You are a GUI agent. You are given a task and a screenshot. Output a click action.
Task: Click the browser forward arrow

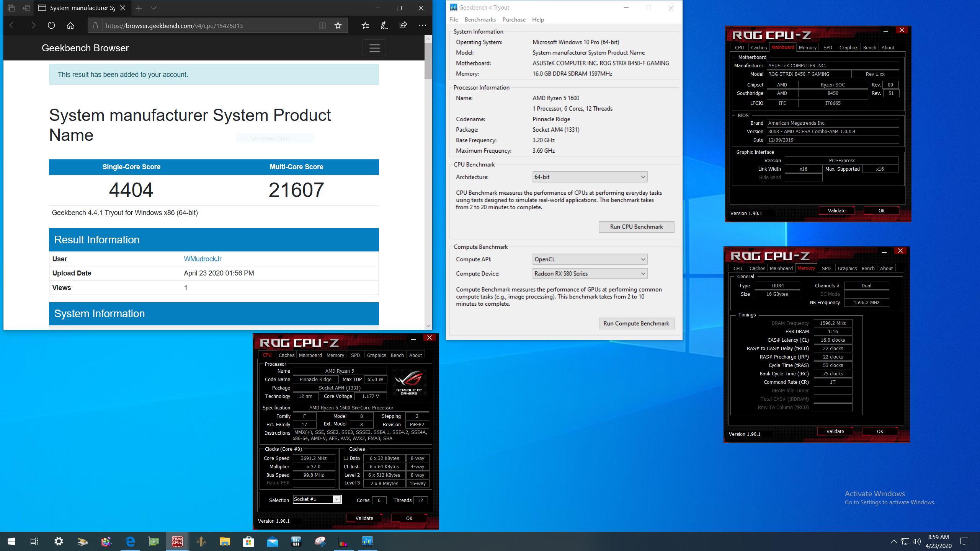click(x=32, y=26)
